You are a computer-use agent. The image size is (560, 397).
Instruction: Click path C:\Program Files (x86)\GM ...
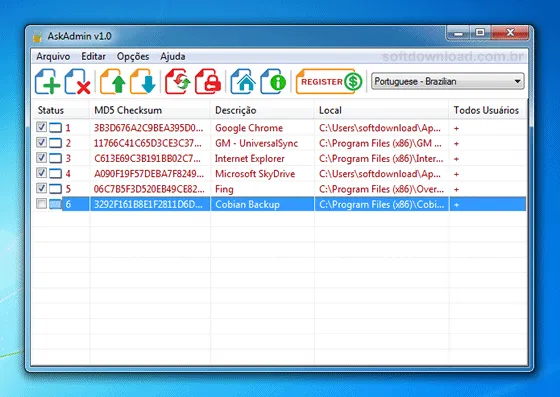(x=380, y=143)
